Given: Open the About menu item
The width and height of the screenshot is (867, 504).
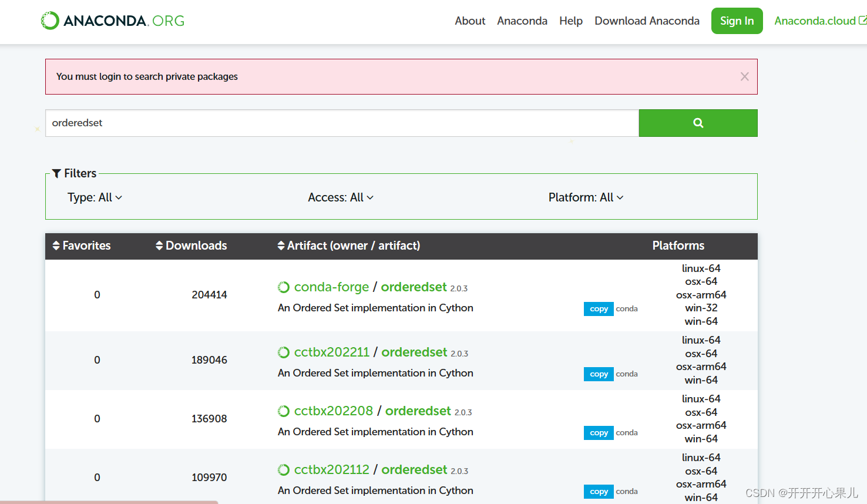Looking at the screenshot, I should click(470, 21).
